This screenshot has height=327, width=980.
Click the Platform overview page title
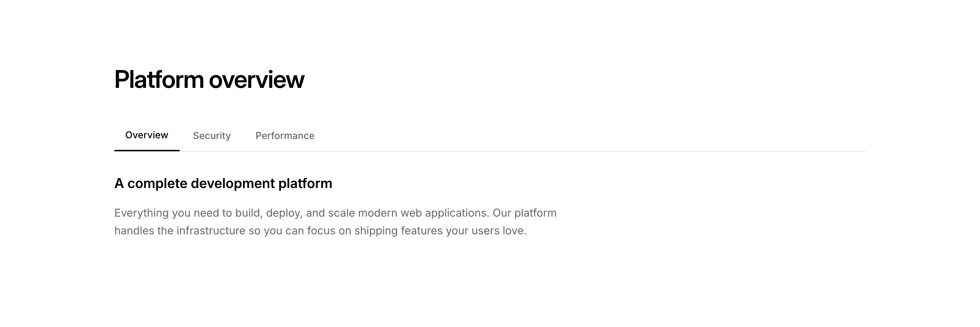[x=209, y=80]
